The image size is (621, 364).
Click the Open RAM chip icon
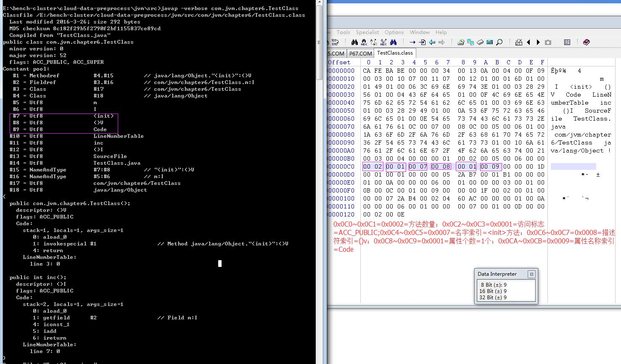click(x=480, y=42)
